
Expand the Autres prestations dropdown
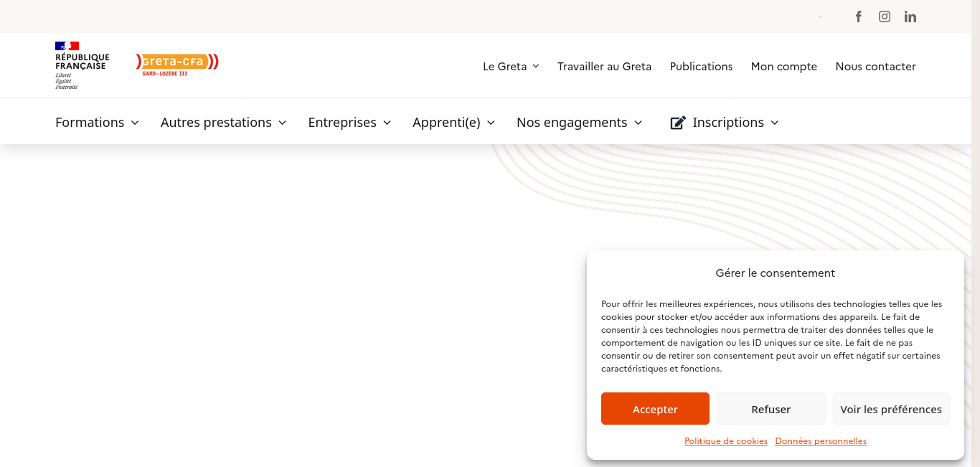click(x=223, y=123)
